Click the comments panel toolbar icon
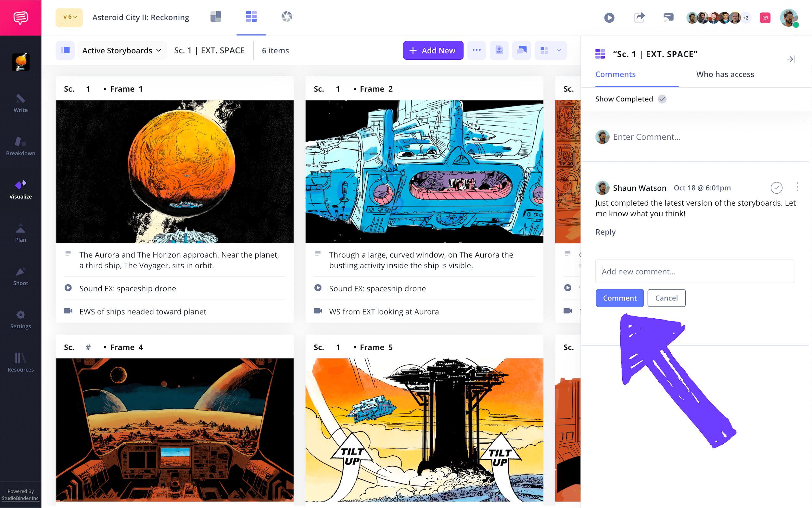 point(521,50)
